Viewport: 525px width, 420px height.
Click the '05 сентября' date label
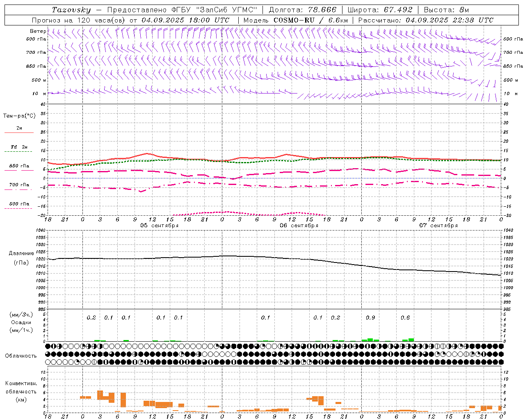click(x=160, y=225)
